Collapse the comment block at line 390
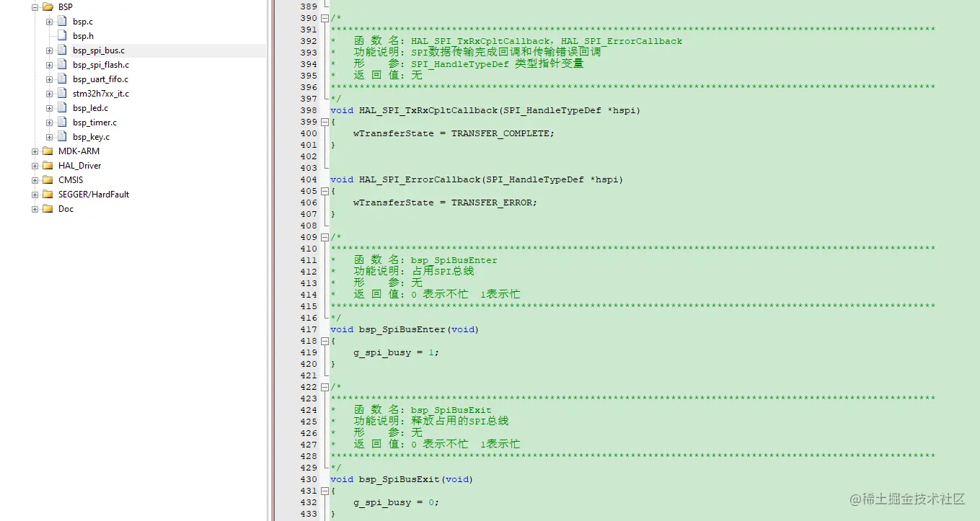The height and width of the screenshot is (521, 980). [325, 18]
